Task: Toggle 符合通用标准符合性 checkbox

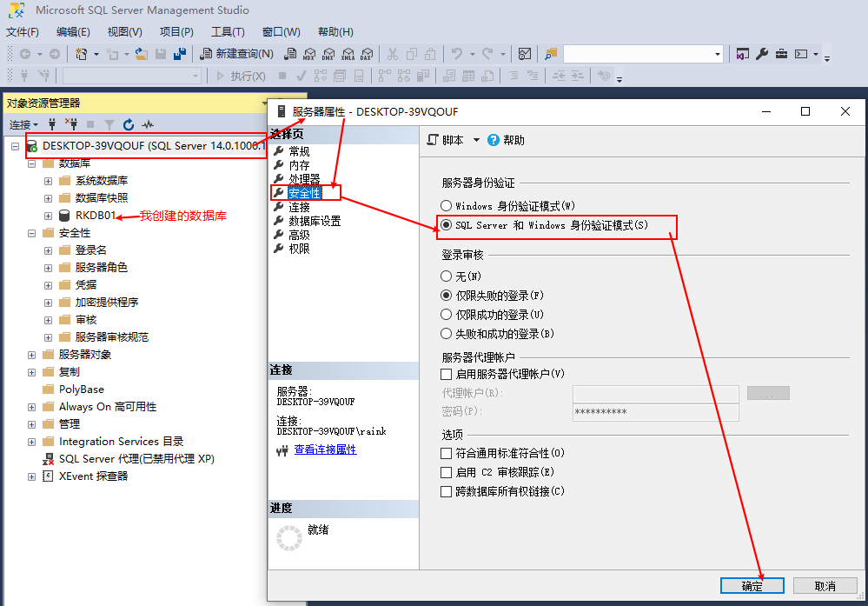Action: click(x=447, y=453)
